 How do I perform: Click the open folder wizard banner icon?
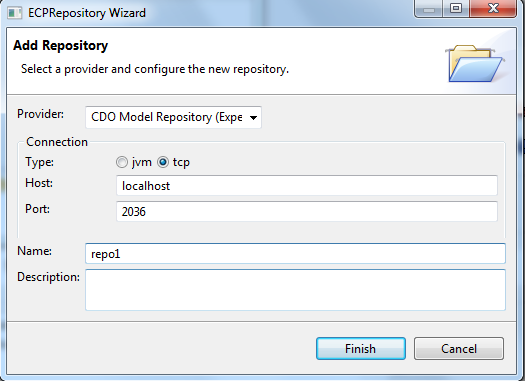point(475,63)
